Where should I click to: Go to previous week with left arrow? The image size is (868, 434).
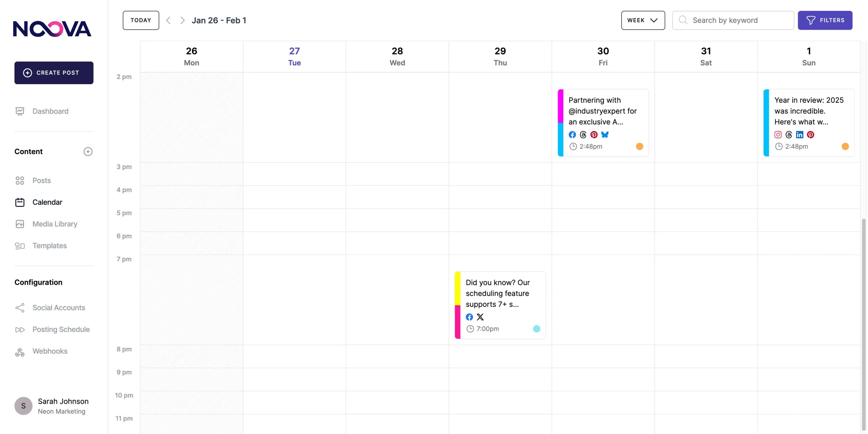click(168, 20)
